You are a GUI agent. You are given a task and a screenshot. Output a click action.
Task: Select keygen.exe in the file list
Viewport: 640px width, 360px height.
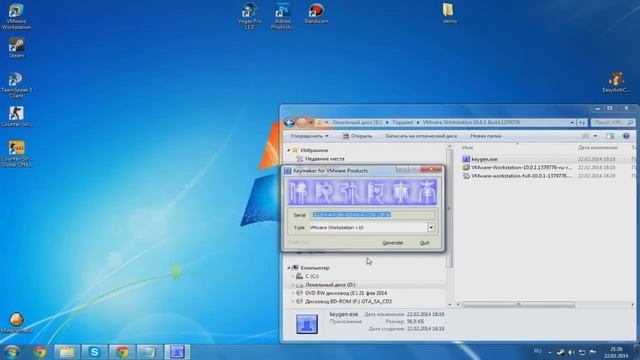coord(484,159)
